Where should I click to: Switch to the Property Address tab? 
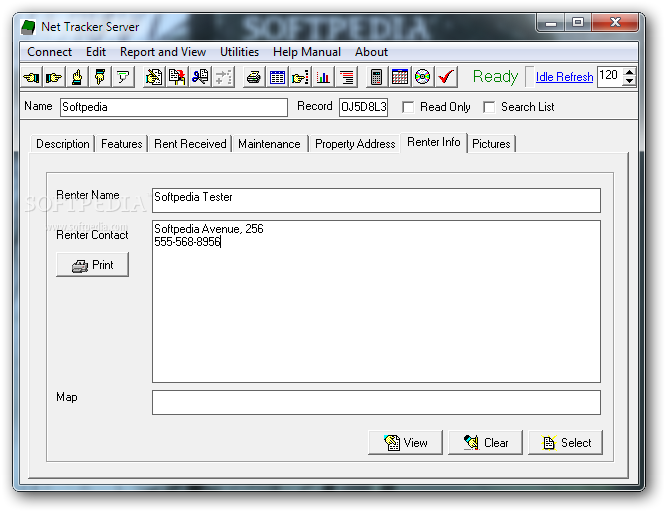[355, 144]
